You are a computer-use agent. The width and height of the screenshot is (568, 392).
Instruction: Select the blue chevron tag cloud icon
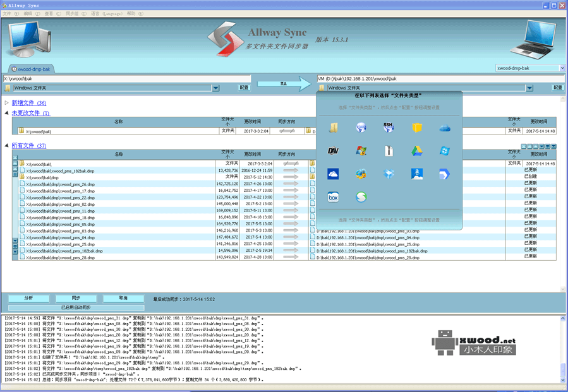[x=444, y=174]
